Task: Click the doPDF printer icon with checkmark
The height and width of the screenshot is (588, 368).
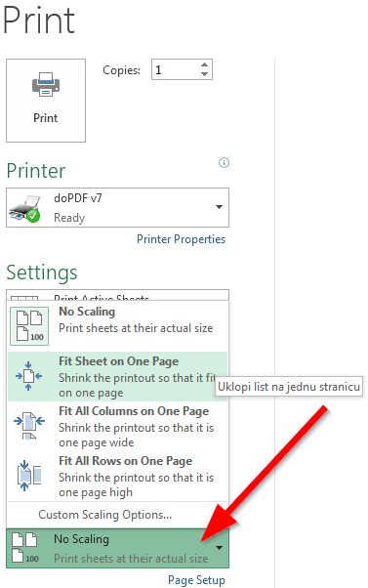Action: point(24,209)
